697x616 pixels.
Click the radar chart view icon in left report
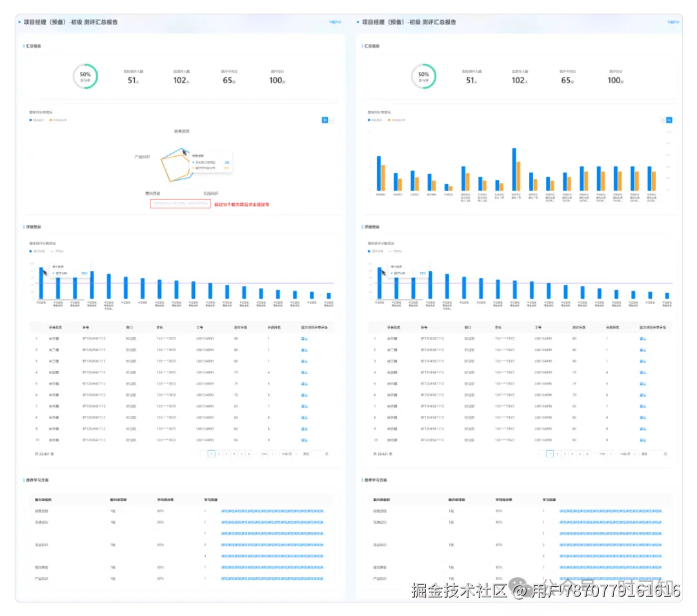pos(325,120)
